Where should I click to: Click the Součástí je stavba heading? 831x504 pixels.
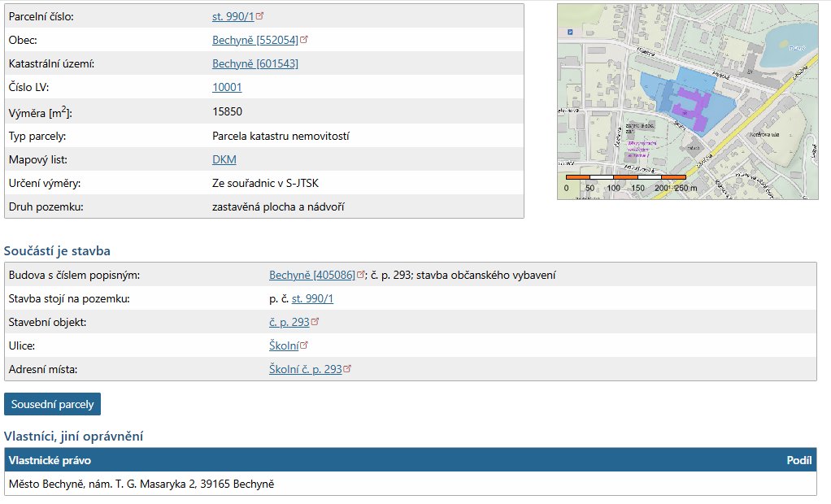(57, 251)
